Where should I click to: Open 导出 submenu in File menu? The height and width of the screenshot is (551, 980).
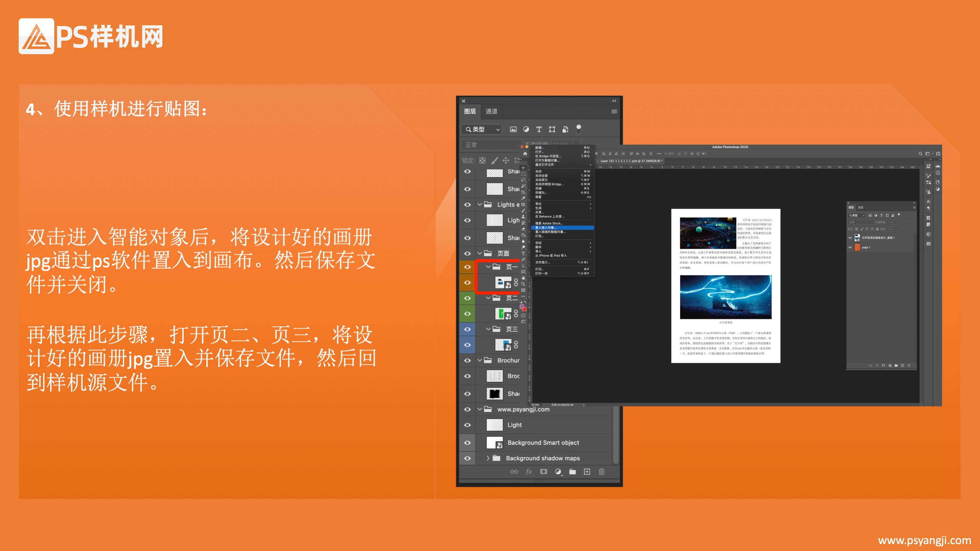pyautogui.click(x=562, y=204)
